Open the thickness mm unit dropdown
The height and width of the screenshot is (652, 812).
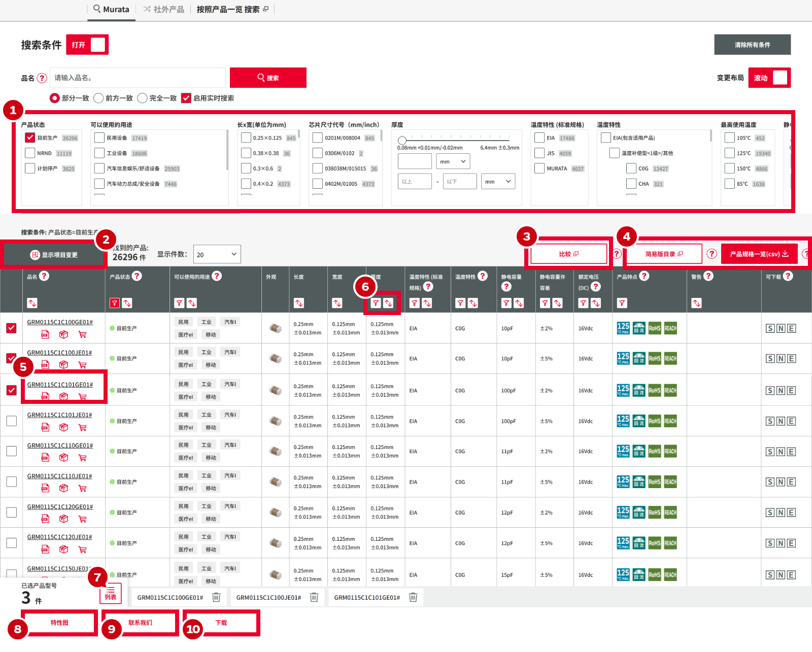coord(453,161)
